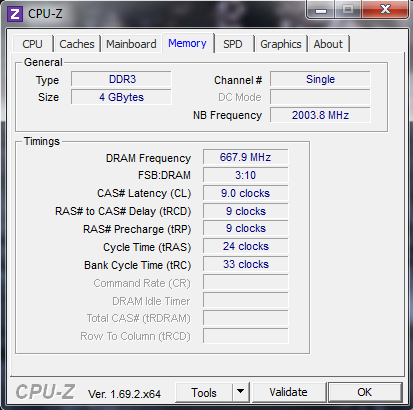Click the CPU-Z purple Z title bar icon
Screen dimensions: 413x410
(x=15, y=14)
